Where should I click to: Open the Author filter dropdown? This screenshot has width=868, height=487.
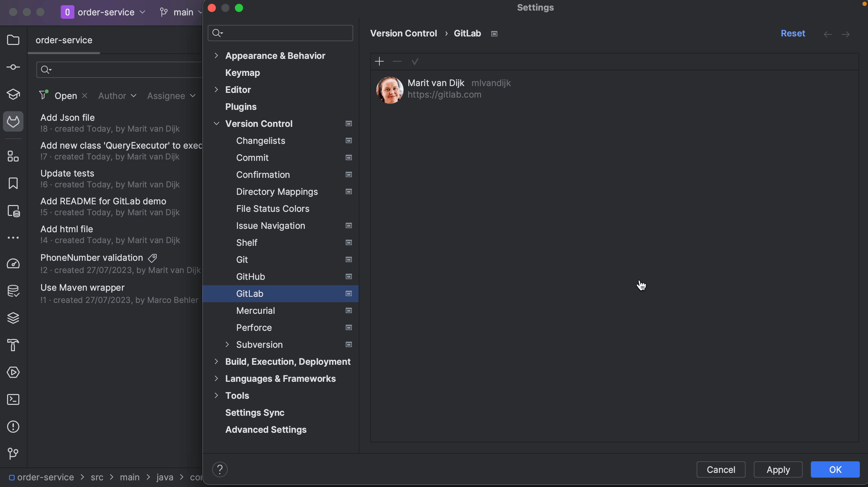(117, 96)
